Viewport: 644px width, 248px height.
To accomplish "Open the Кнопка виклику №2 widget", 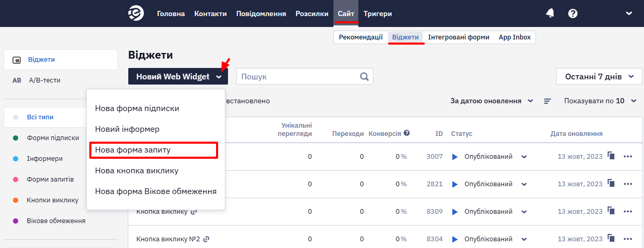I will pos(168,239).
